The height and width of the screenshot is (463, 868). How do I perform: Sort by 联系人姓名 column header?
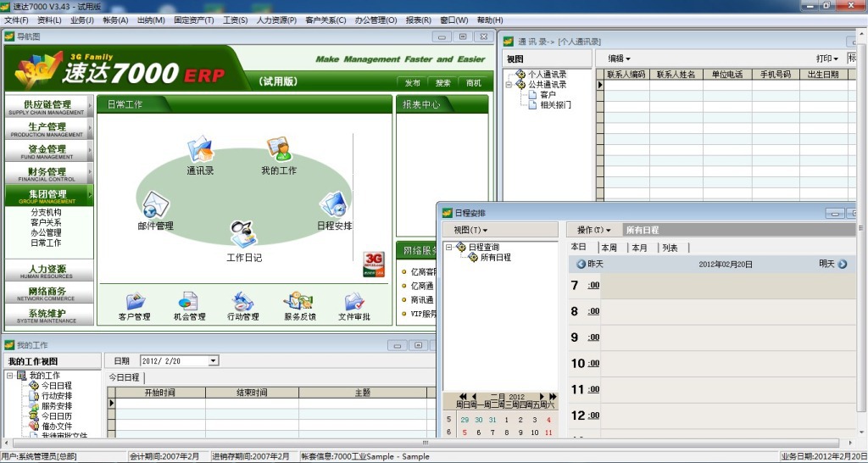[676, 75]
